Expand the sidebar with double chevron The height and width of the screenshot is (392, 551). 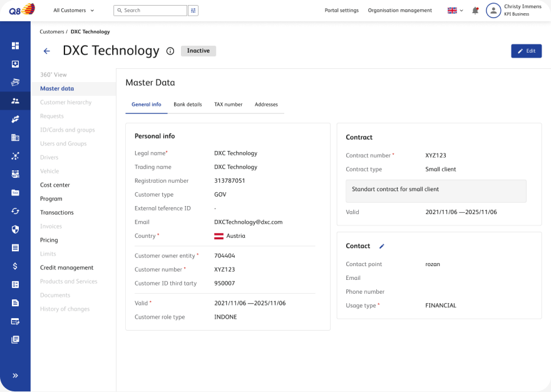click(15, 376)
